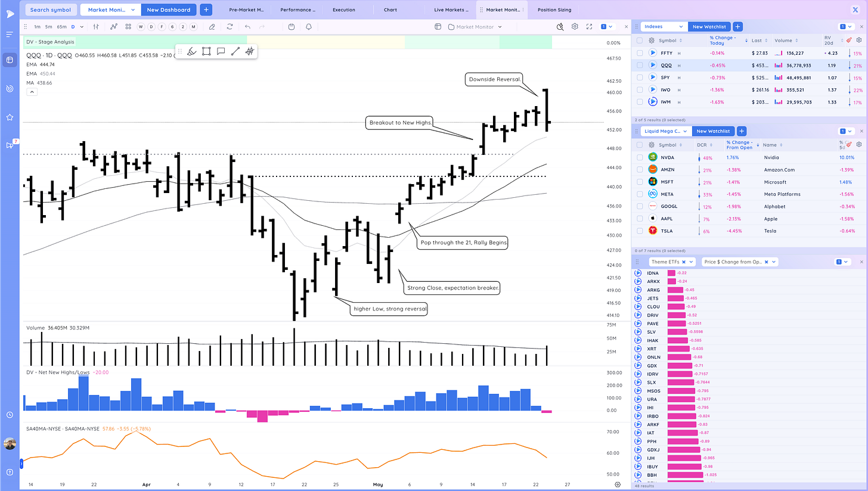868x491 pixels.
Task: Open the chart layout Market Monitor dropdown
Action: pyautogui.click(x=475, y=27)
